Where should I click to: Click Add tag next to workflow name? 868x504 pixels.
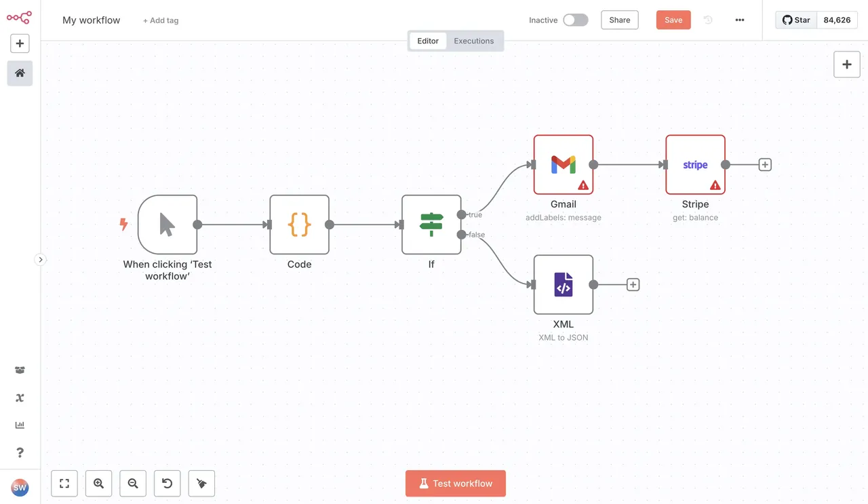point(161,20)
